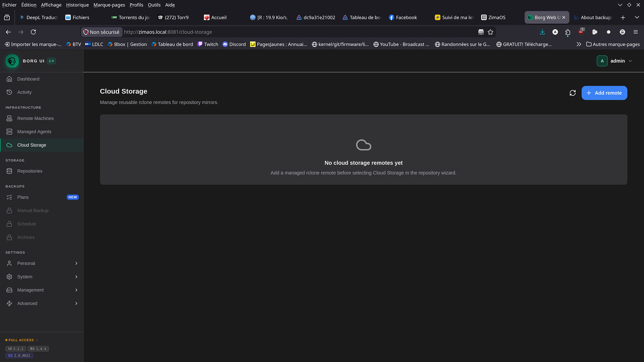Open the browser downloads panel
Screen dimensions: 644x362
tap(542, 32)
